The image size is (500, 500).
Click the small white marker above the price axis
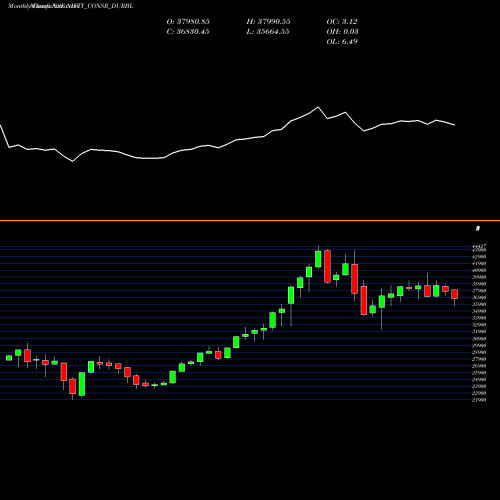point(478,228)
